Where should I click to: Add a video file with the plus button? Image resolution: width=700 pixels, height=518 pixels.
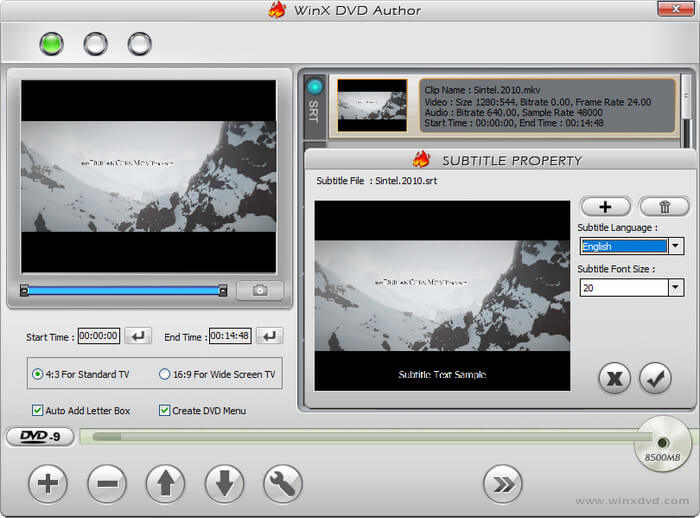pos(48,484)
